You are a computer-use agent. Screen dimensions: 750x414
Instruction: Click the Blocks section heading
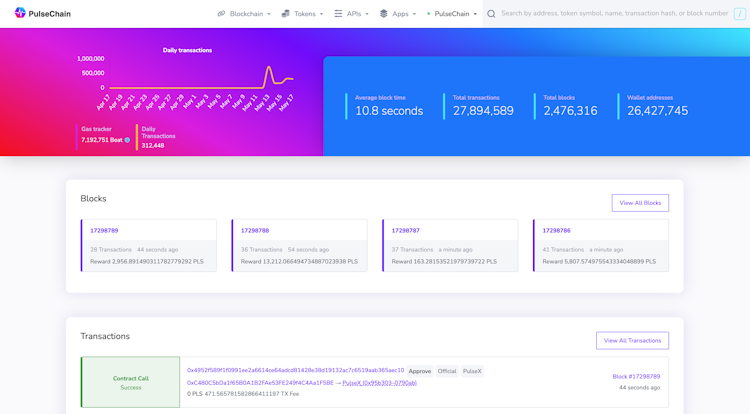[x=93, y=199]
